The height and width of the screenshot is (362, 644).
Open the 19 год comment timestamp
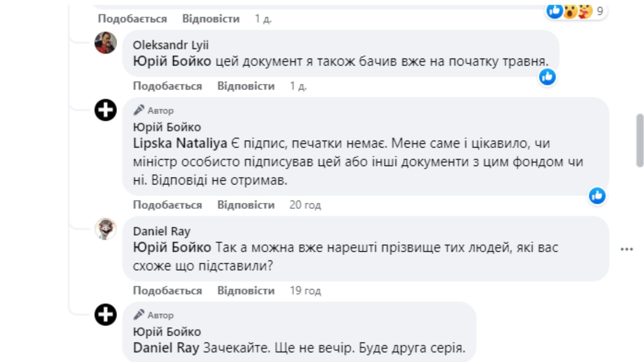point(305,291)
